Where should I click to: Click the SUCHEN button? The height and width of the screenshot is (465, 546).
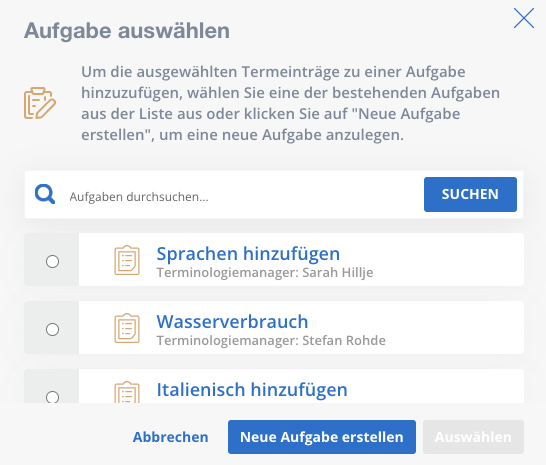470,194
